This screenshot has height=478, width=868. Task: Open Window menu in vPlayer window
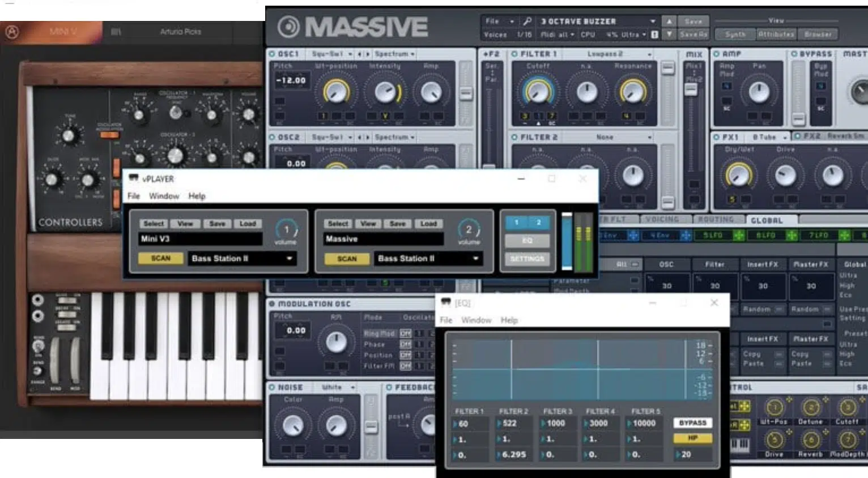pos(164,196)
